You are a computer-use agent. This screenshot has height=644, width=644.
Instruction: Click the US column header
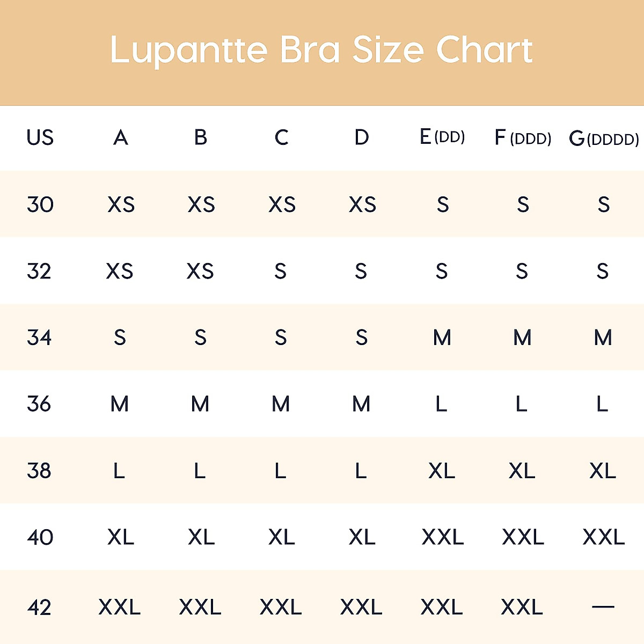pyautogui.click(x=40, y=138)
